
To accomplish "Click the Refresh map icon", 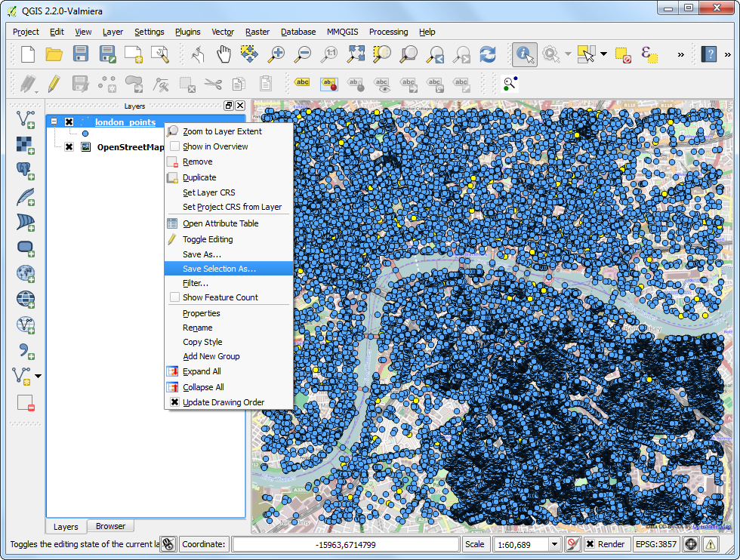I will coord(488,54).
